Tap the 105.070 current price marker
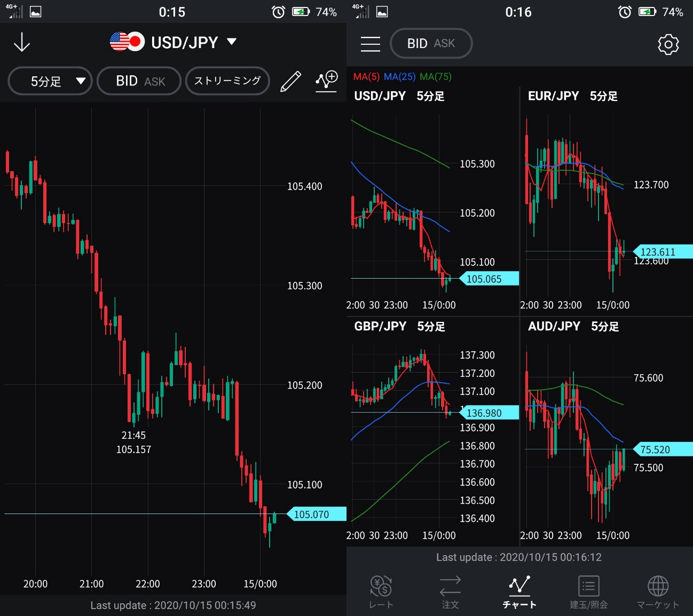Viewport: 693px width, 616px height. [x=316, y=515]
